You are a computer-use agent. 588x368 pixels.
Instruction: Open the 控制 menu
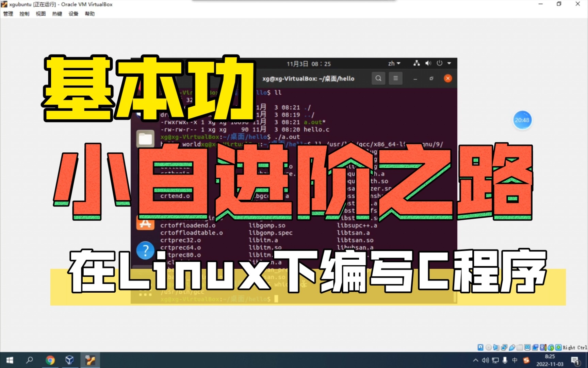[x=24, y=14]
